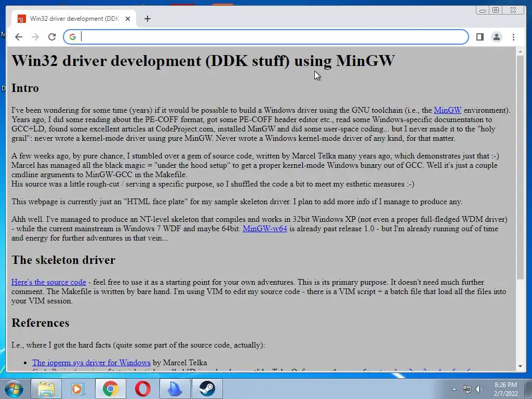
Task: Reload the current page
Action: (x=52, y=37)
